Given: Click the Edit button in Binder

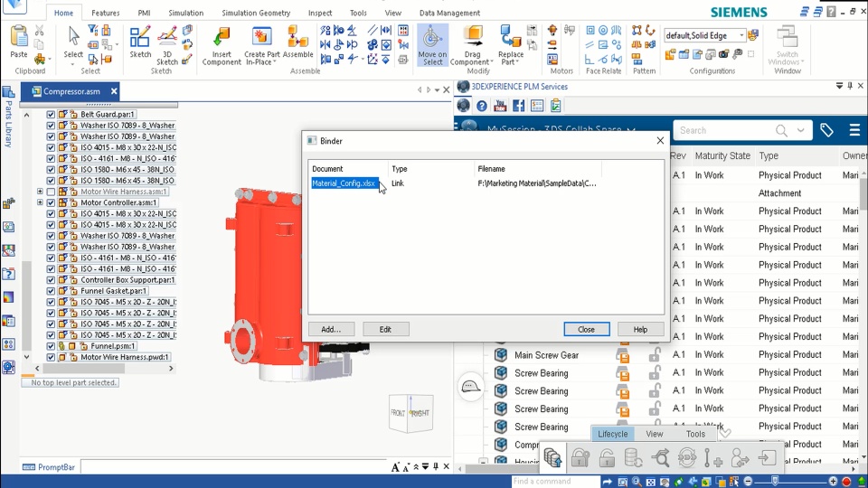Looking at the screenshot, I should [x=385, y=329].
